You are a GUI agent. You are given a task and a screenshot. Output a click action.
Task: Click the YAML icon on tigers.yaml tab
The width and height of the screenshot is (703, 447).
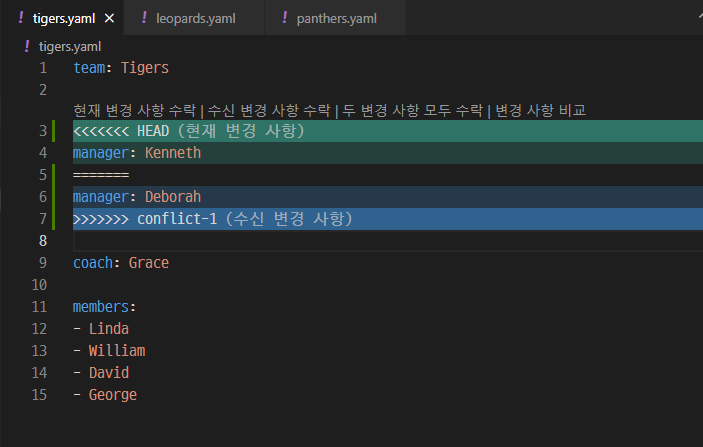pyautogui.click(x=21, y=18)
